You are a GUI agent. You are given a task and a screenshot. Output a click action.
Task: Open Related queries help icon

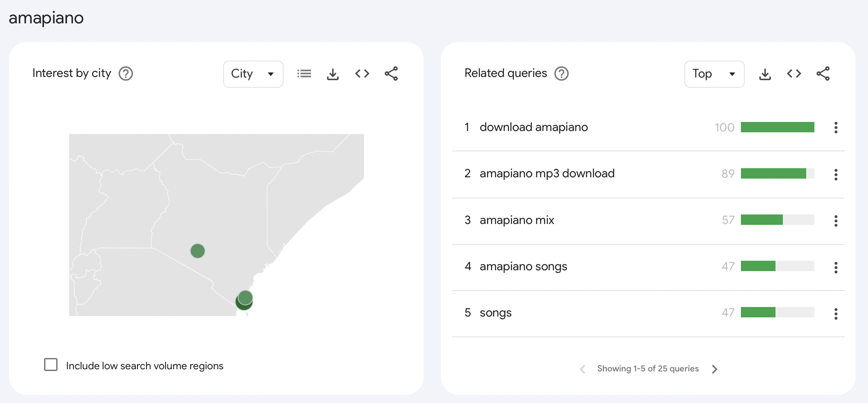pyautogui.click(x=562, y=74)
